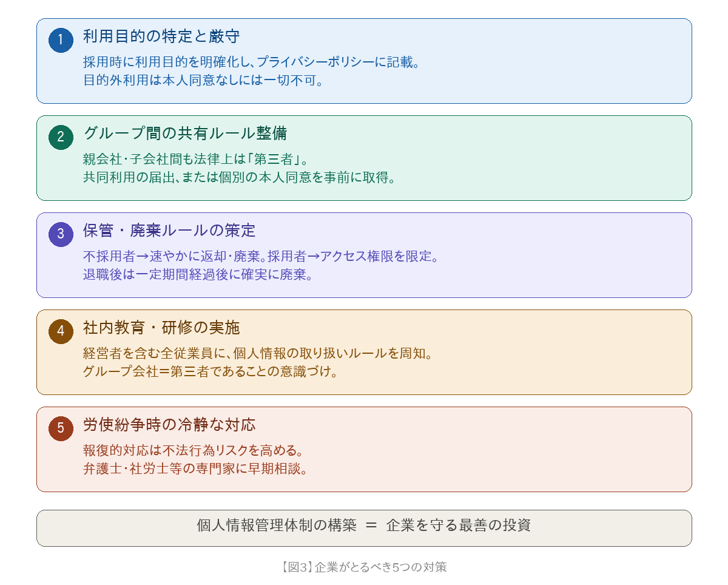Click the green number 2 circle
This screenshot has height=585, width=728.
(61, 137)
